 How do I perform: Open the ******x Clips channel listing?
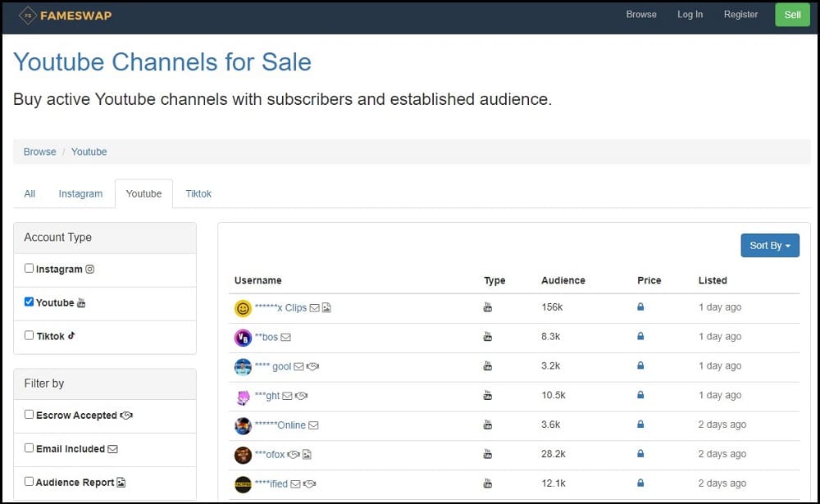point(280,308)
